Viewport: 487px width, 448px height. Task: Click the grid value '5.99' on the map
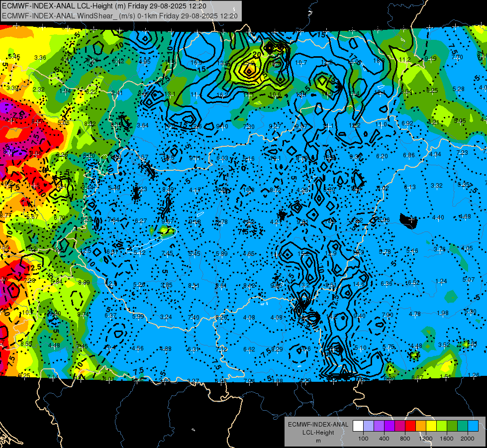(x=138, y=317)
